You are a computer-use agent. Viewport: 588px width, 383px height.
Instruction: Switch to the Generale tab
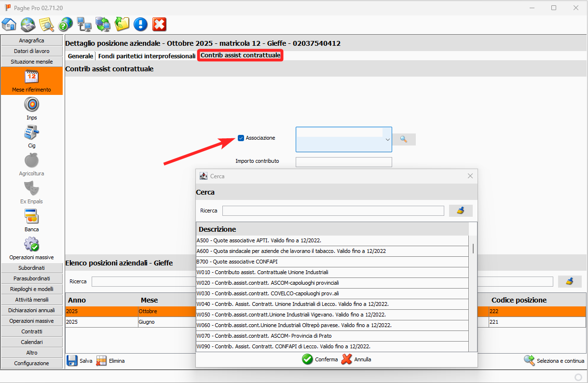[80, 56]
